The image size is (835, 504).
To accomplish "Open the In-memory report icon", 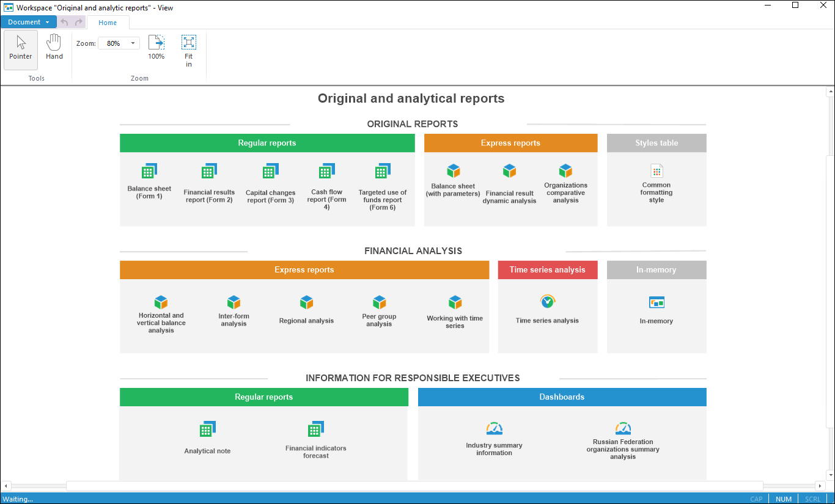I will (657, 302).
